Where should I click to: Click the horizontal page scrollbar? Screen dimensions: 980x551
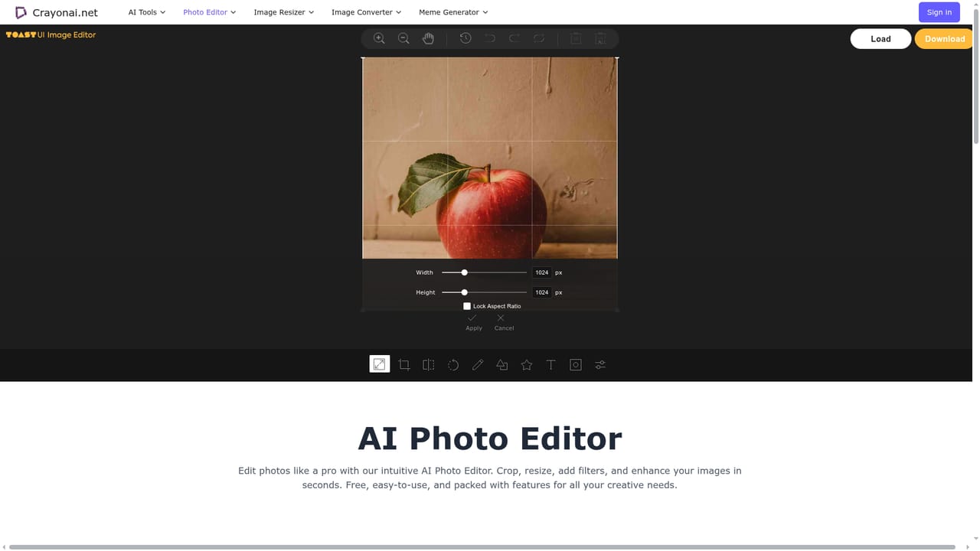click(482, 547)
